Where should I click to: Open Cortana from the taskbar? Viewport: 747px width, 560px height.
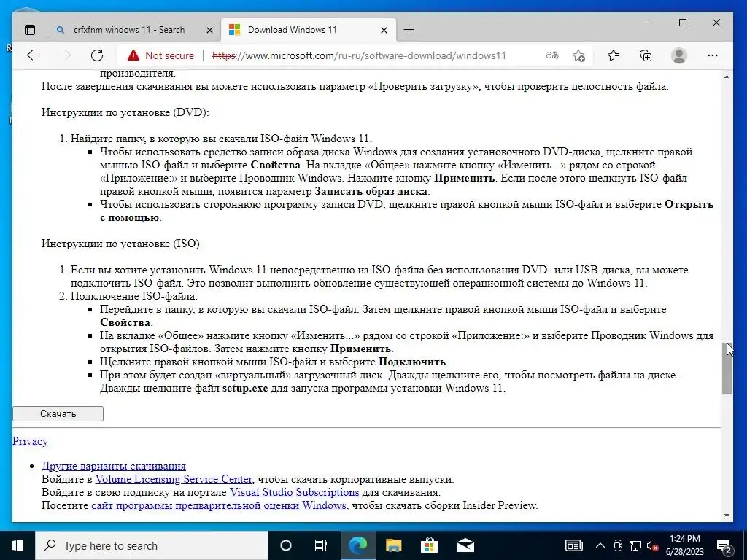[286, 545]
